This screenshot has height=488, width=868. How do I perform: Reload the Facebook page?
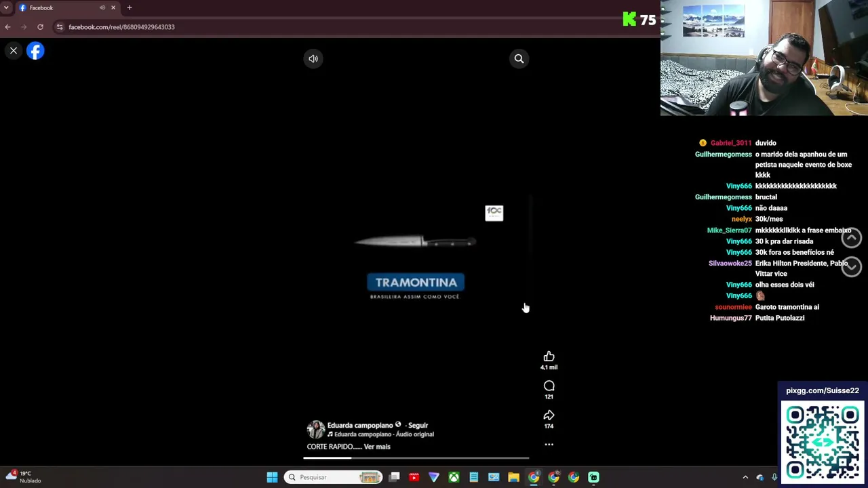point(40,27)
